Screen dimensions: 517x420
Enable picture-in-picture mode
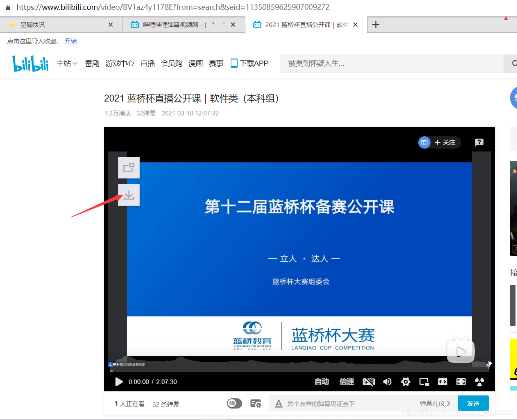(x=424, y=382)
